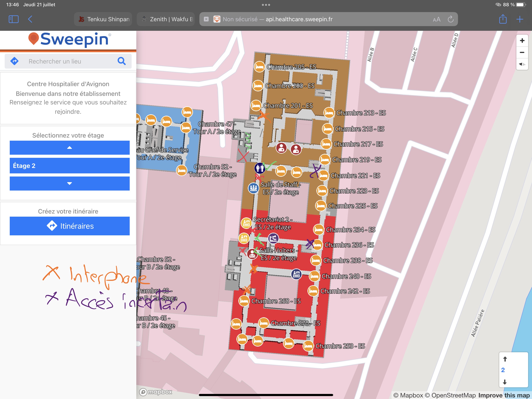This screenshot has width=532, height=399.
Task: Toggle the Safari sidebar
Action: (x=13, y=19)
